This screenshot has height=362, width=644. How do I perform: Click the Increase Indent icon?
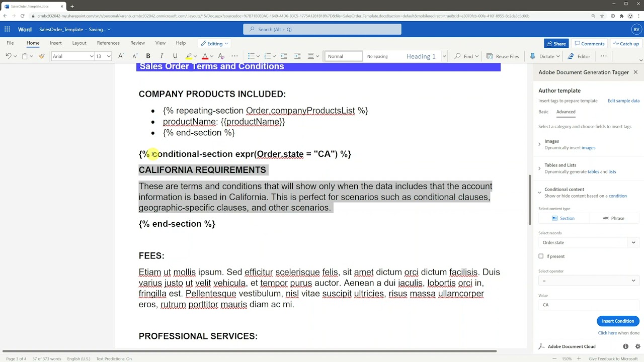pos(297,56)
